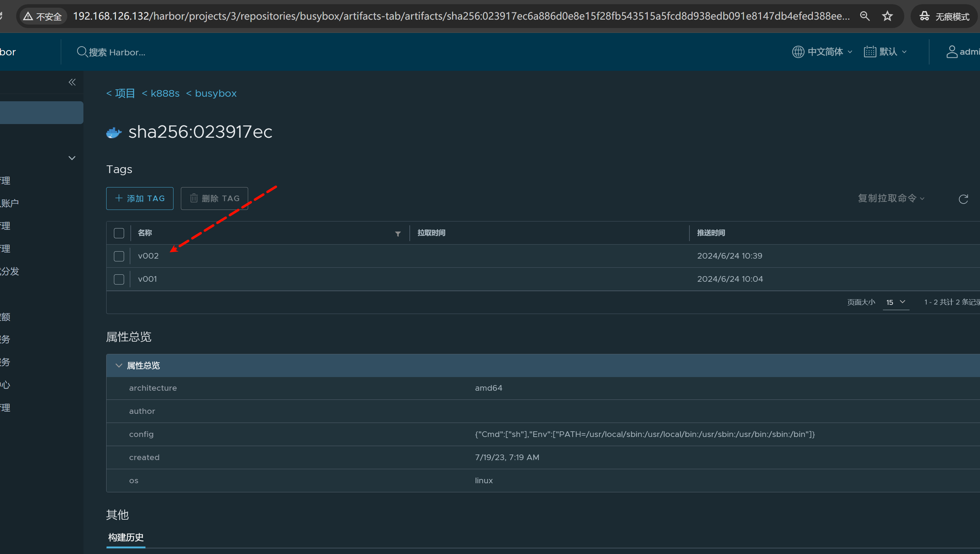Go to k888s project breadcrumb link
The width and height of the screenshot is (980, 554).
click(x=165, y=93)
